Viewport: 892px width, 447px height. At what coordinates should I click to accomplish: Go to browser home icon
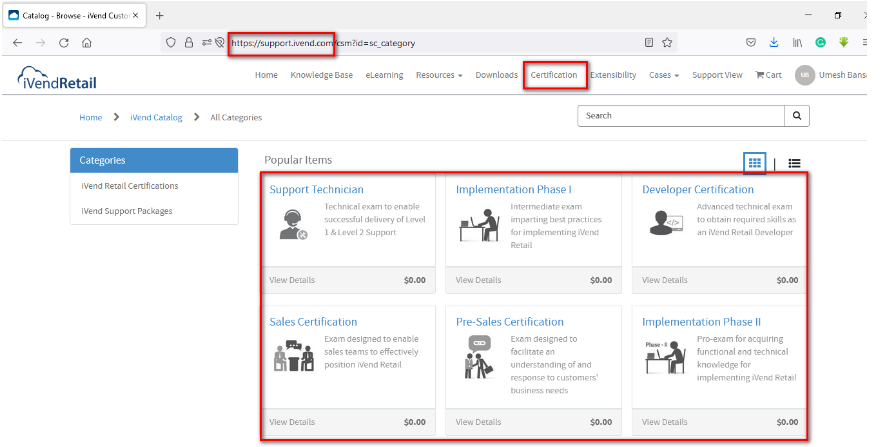[x=86, y=43]
